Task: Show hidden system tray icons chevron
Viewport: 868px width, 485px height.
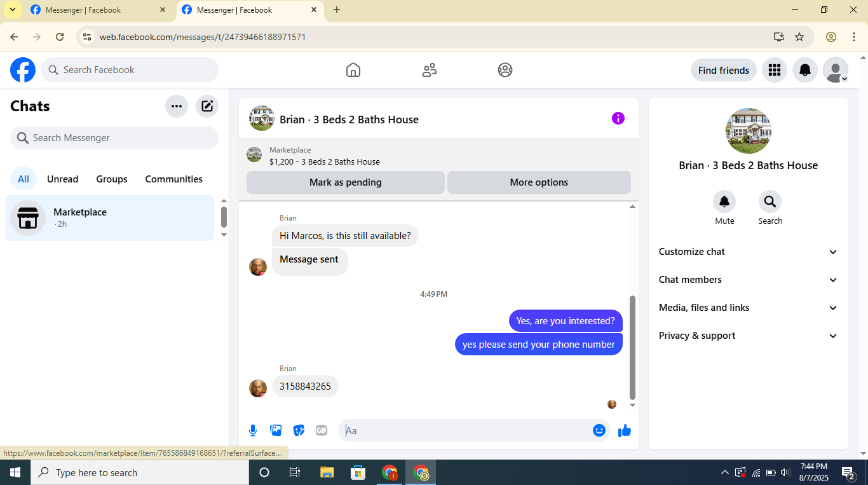Action: pos(724,472)
